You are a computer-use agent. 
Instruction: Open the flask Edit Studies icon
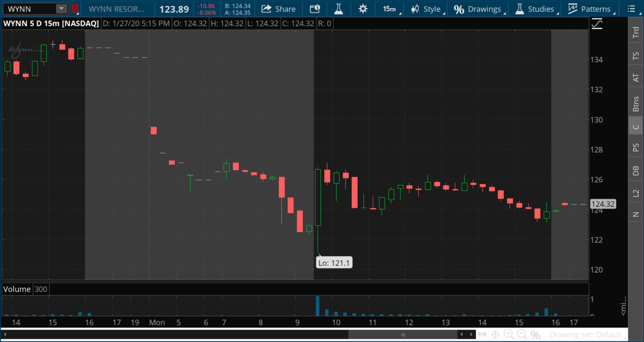coord(339,9)
